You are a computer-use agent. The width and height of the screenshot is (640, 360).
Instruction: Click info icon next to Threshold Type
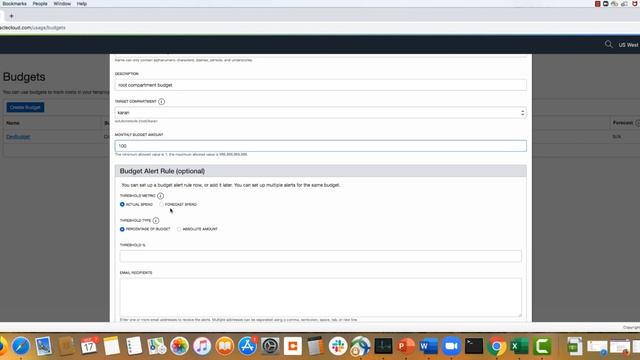156,221
